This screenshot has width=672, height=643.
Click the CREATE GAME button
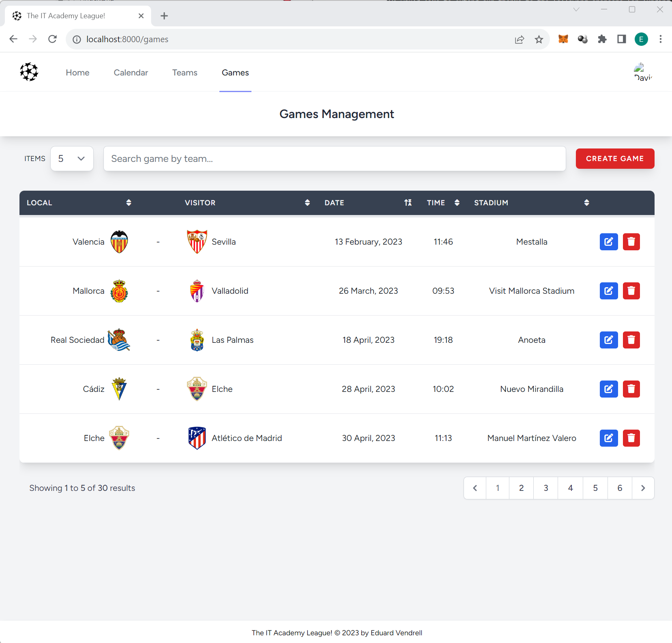tap(614, 158)
